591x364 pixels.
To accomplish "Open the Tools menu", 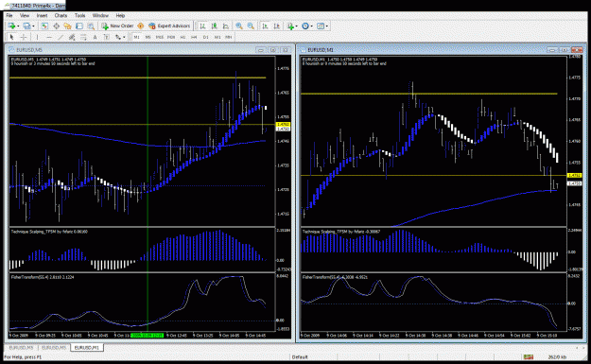I will pos(80,15).
